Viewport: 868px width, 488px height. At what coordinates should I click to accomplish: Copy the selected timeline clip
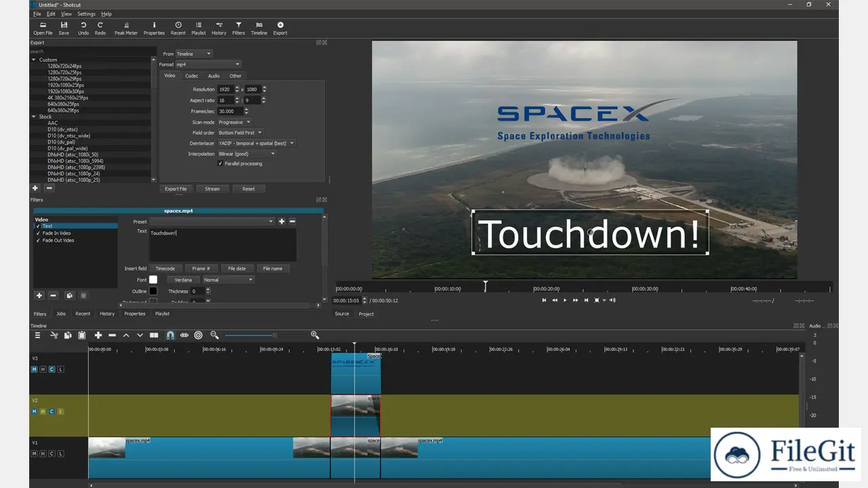tap(68, 335)
